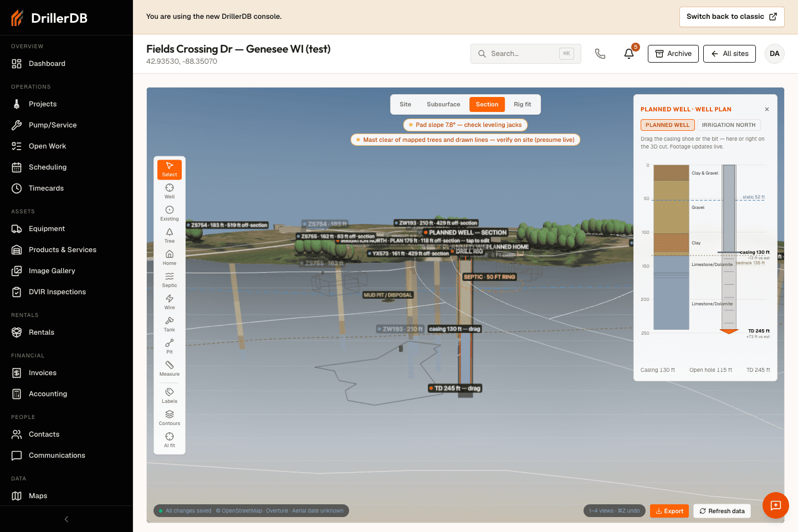
Task: Open DVIR Inspections
Action: (x=66, y=292)
